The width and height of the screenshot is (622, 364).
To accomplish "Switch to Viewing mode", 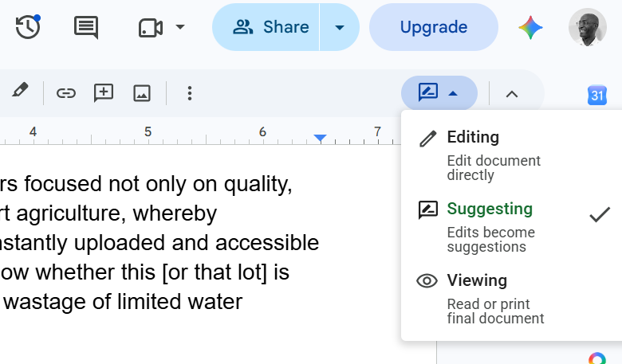I will 512,298.
